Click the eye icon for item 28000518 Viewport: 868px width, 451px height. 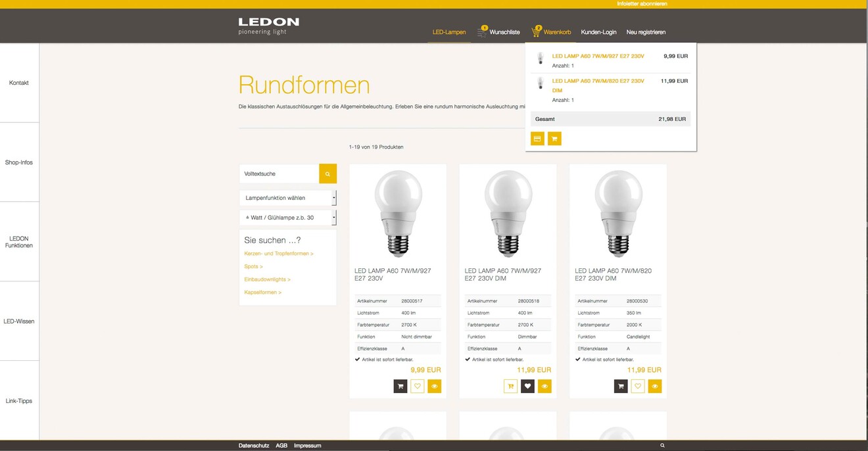pos(544,387)
